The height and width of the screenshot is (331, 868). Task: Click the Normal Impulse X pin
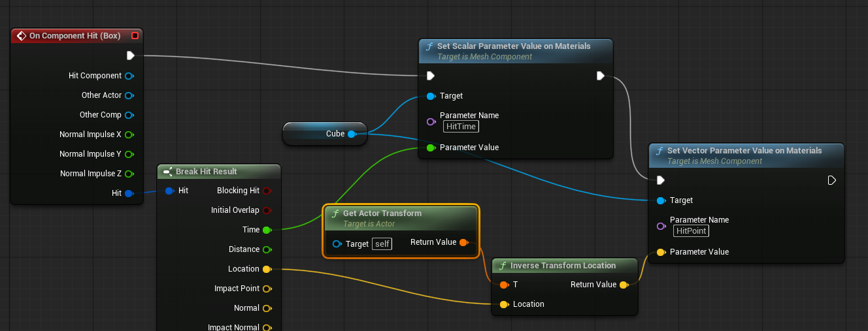tap(129, 134)
